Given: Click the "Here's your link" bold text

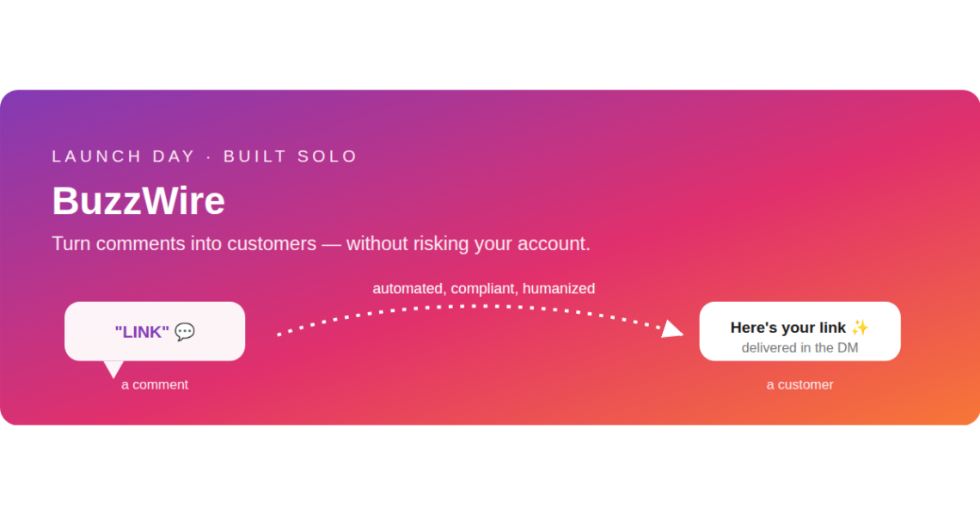Looking at the screenshot, I should coord(787,328).
